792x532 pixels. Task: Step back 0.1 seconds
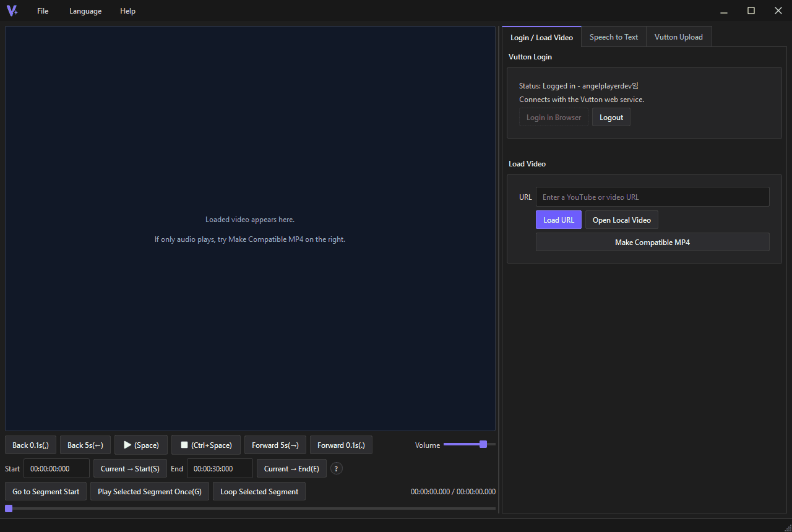coord(30,445)
